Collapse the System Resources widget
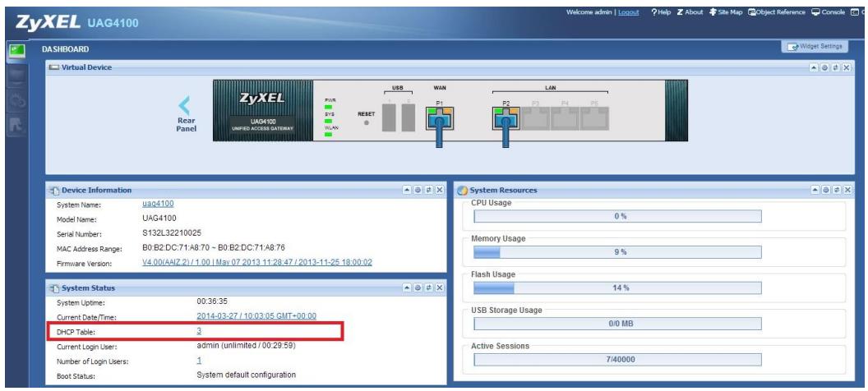Viewport: 868px width, 391px height. coord(815,190)
